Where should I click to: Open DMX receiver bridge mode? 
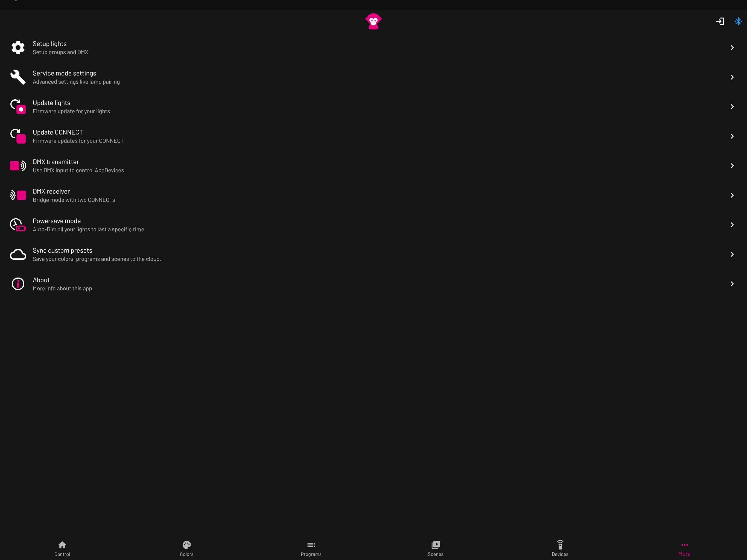tap(373, 195)
